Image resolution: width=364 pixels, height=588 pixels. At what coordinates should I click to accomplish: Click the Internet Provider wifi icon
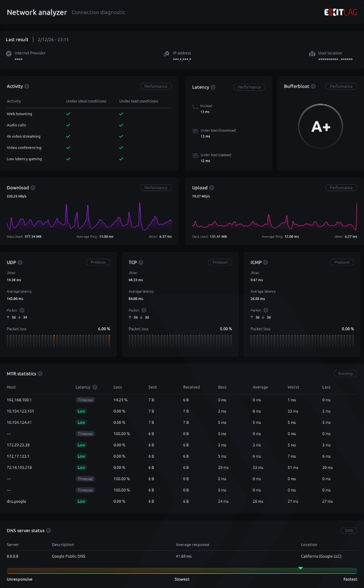point(9,53)
